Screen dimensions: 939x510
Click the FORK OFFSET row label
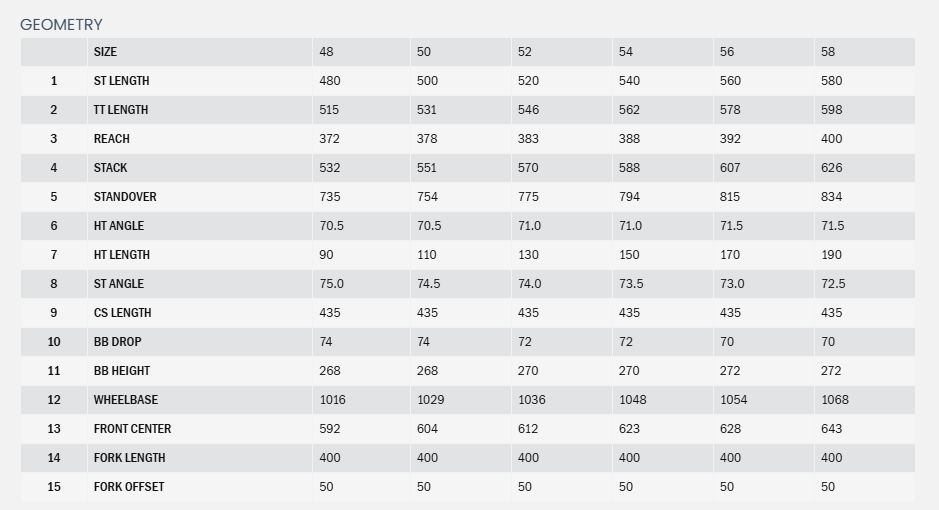click(x=129, y=487)
